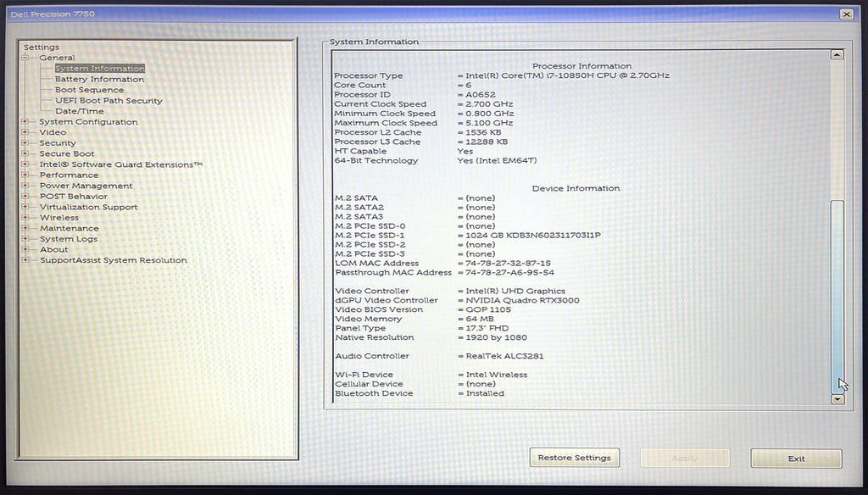The height and width of the screenshot is (495, 868).
Task: Expand the Performance node
Action: pyautogui.click(x=25, y=175)
